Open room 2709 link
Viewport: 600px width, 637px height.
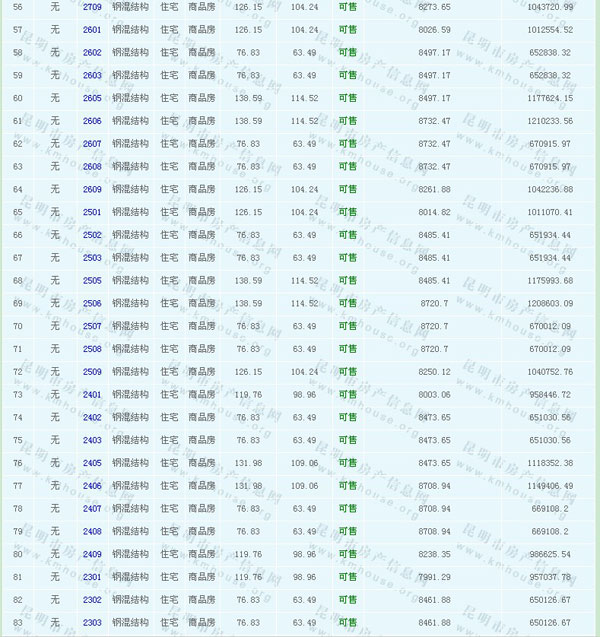[92, 7]
